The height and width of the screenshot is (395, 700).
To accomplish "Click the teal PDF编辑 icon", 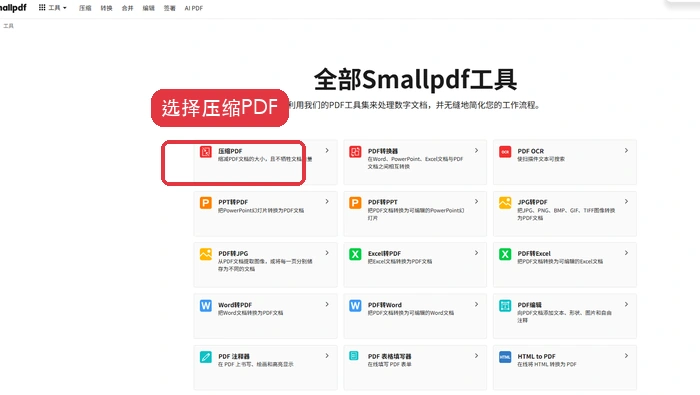I will [505, 306].
